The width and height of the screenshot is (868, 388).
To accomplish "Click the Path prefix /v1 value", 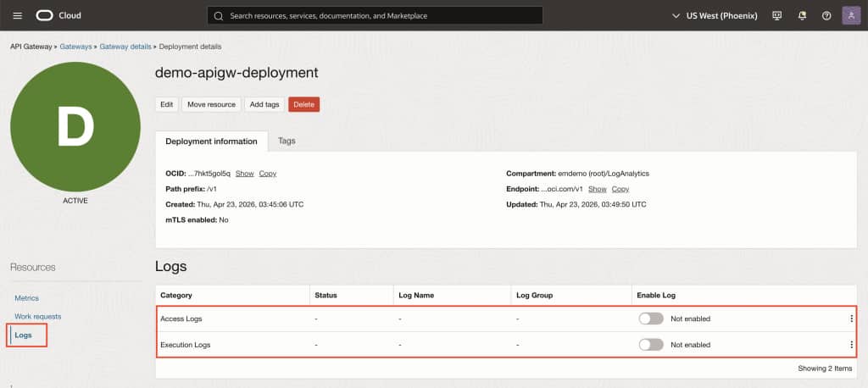I will tap(211, 189).
